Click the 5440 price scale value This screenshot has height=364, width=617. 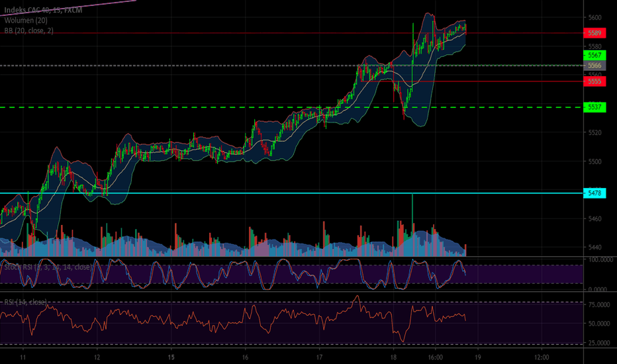pos(594,247)
